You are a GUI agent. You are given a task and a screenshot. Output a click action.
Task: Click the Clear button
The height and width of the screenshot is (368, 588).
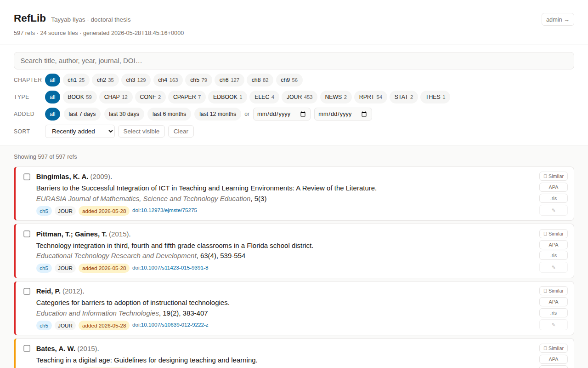pos(181,132)
